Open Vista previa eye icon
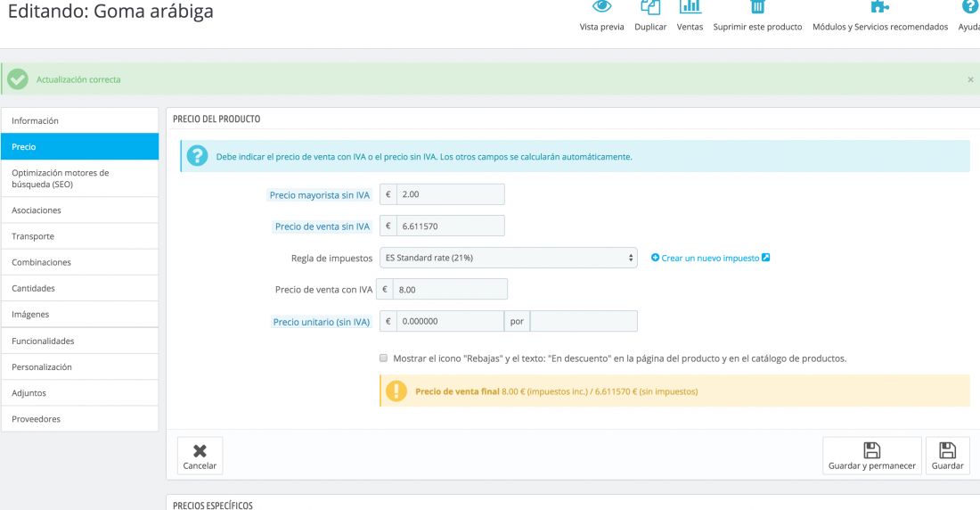The image size is (980, 510). pyautogui.click(x=601, y=7)
